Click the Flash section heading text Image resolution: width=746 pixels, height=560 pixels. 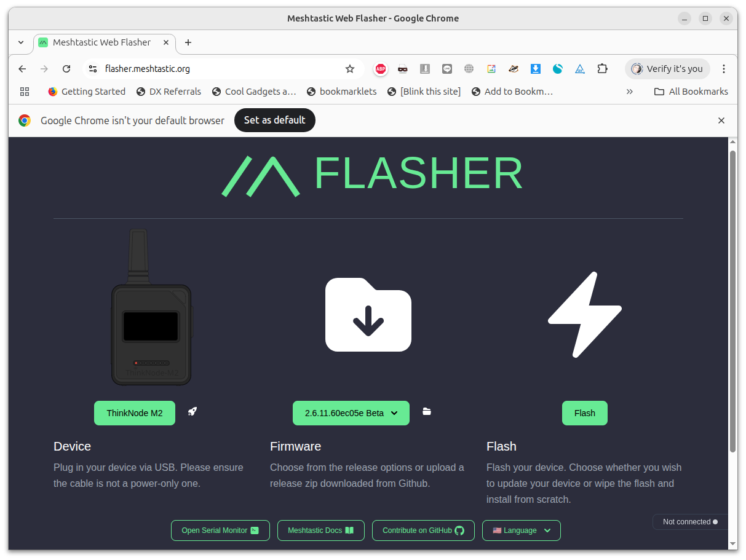[x=501, y=446]
